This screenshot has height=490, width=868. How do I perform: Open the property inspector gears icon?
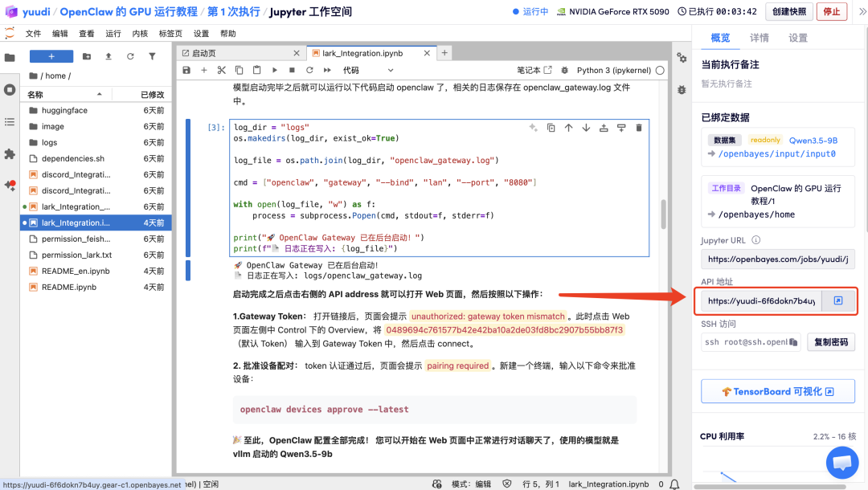682,58
